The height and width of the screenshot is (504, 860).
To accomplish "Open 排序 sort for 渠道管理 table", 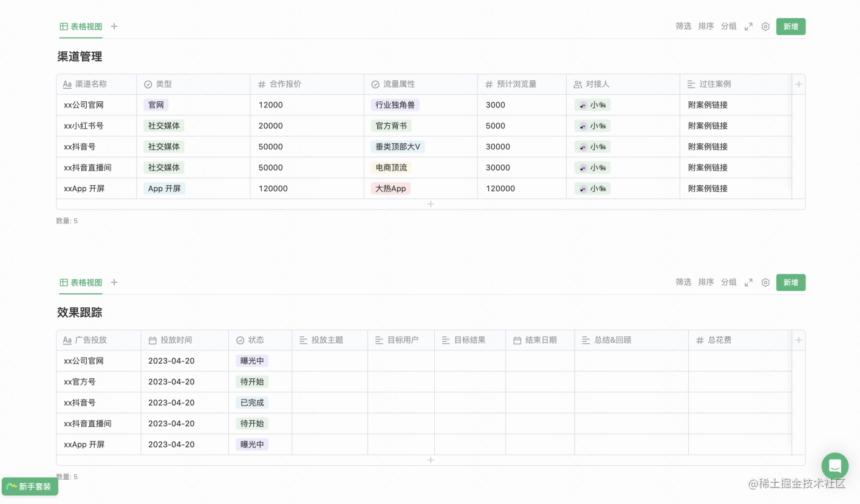I will click(706, 26).
